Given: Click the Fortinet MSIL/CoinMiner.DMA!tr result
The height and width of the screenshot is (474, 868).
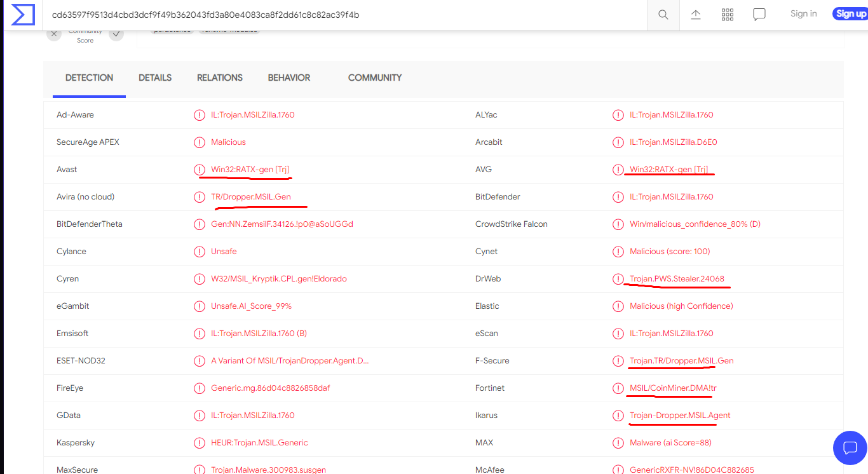Looking at the screenshot, I should point(674,388).
